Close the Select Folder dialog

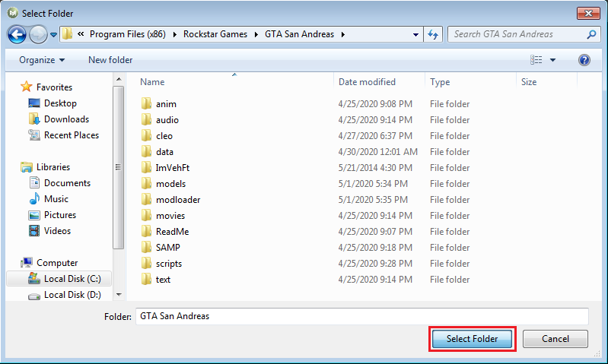click(588, 13)
